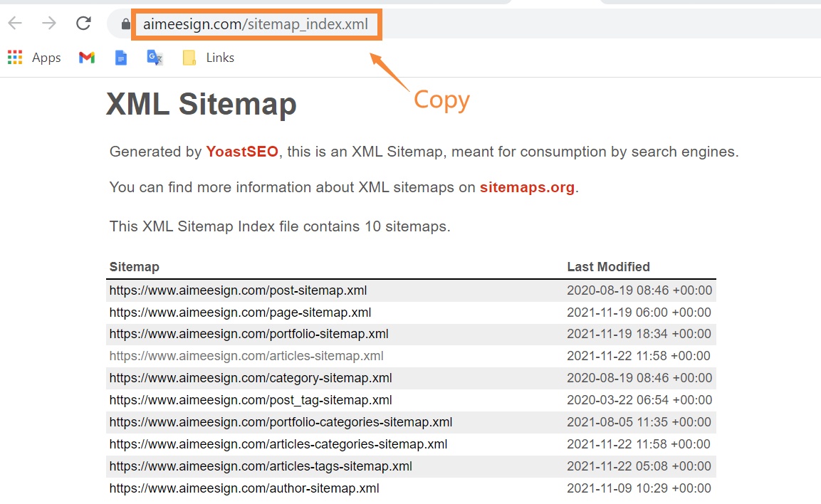Open the author-sitemap.xml link

tap(244, 488)
